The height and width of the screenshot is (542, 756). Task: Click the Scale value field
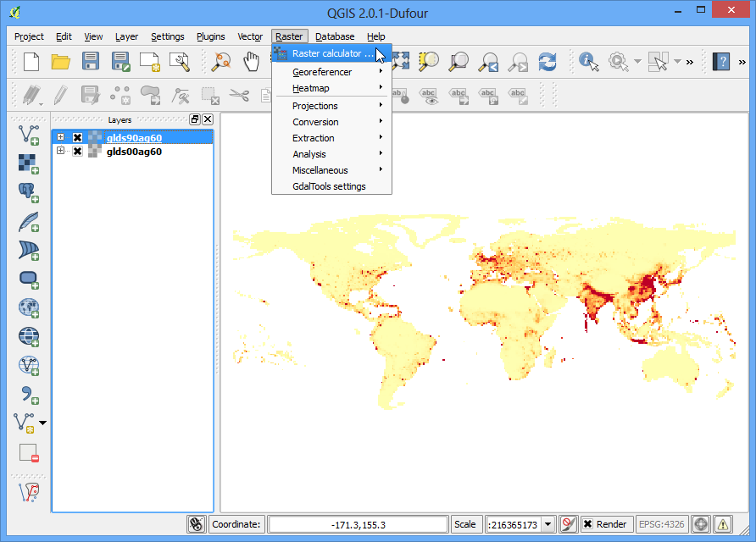tap(514, 525)
